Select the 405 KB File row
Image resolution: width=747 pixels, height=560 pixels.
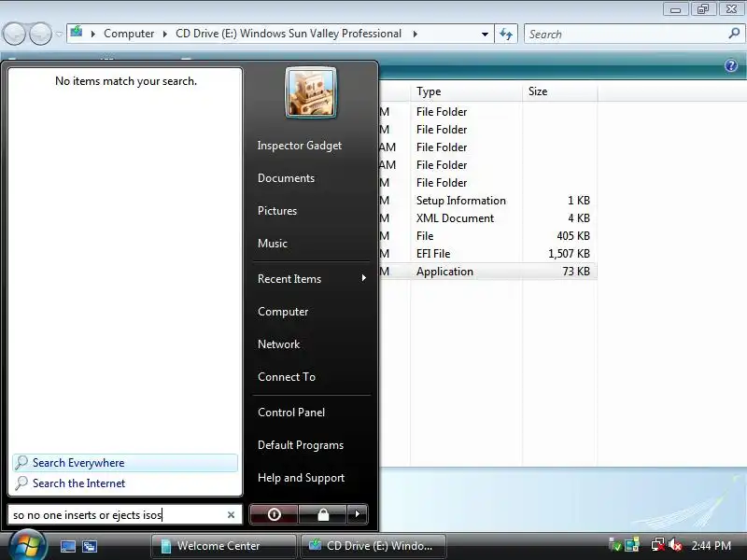(488, 236)
